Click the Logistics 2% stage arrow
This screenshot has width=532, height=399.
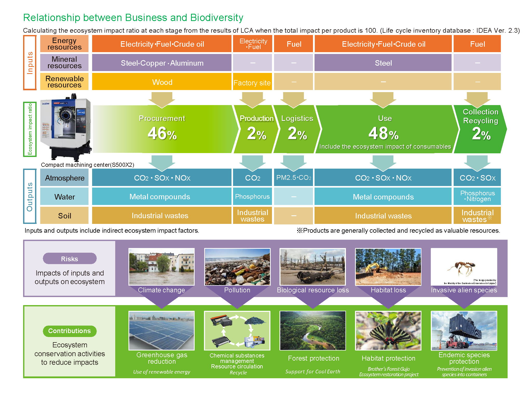pos(297,129)
